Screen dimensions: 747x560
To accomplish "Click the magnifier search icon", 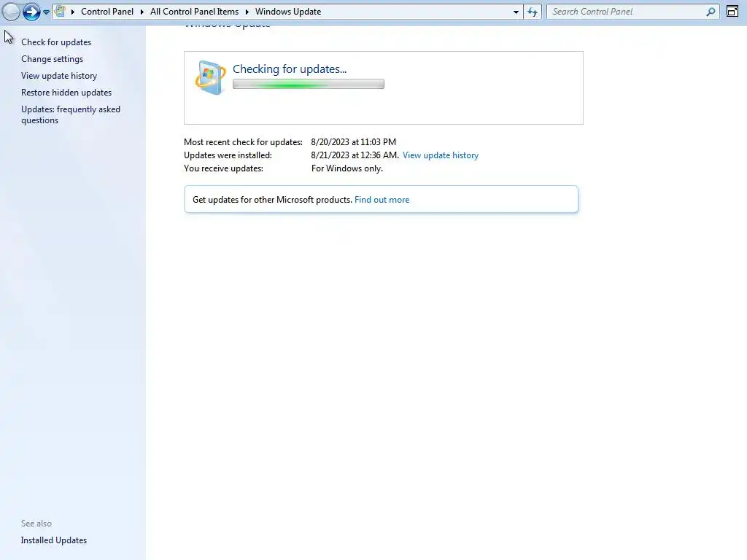I will pyautogui.click(x=711, y=12).
